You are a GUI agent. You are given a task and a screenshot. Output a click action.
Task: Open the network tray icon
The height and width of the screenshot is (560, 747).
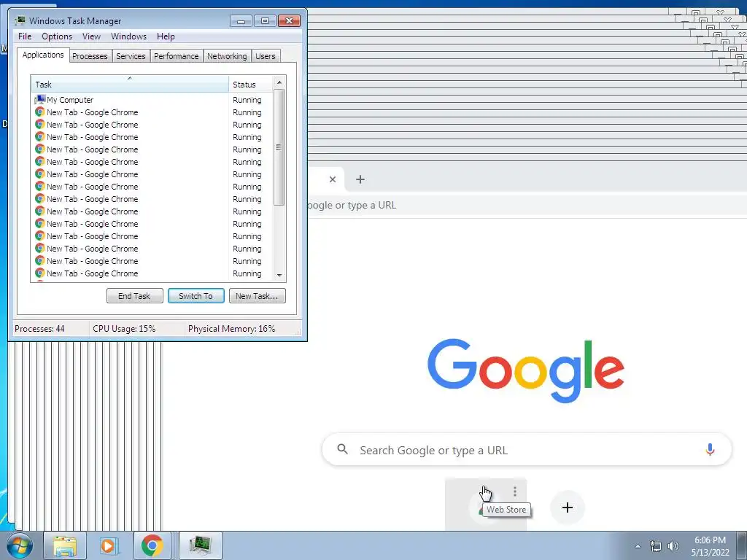click(x=656, y=546)
